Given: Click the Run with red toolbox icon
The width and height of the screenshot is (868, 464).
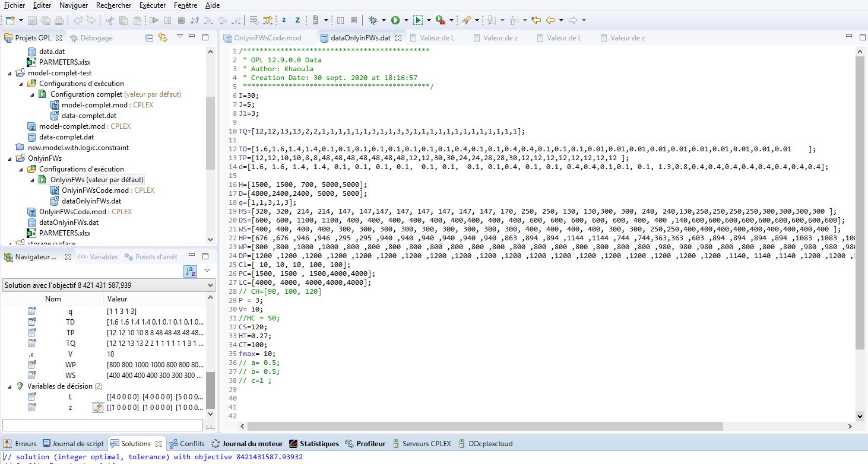Looking at the screenshot, I should (x=440, y=20).
